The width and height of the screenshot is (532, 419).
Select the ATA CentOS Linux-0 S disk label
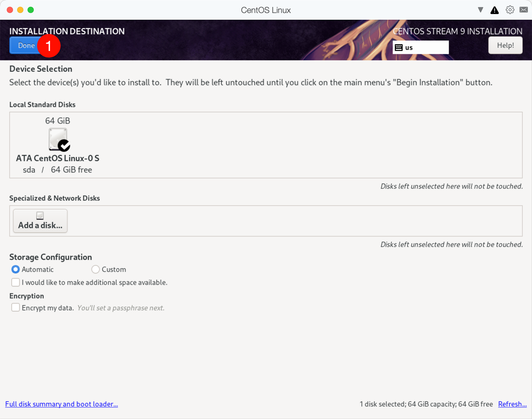point(58,158)
